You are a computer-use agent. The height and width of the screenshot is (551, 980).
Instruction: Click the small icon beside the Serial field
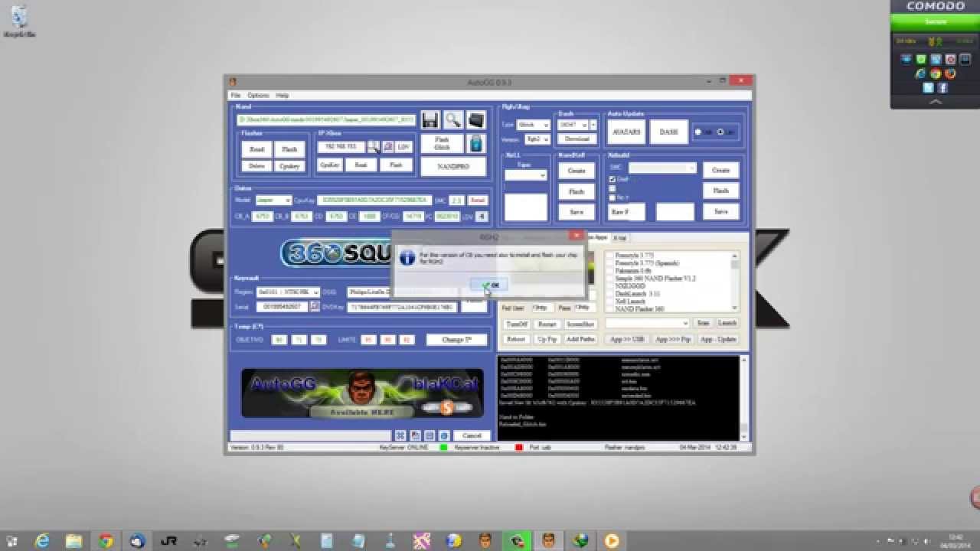click(x=315, y=306)
